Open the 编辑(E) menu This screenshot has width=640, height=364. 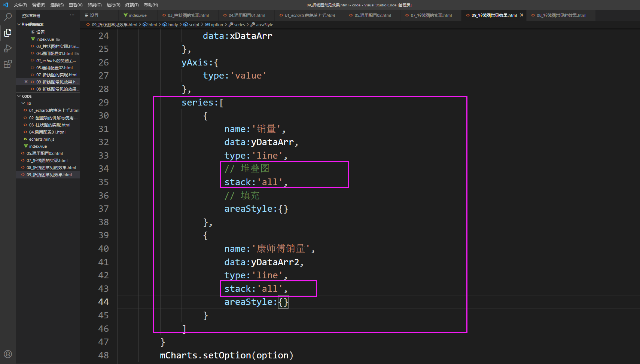tap(39, 5)
